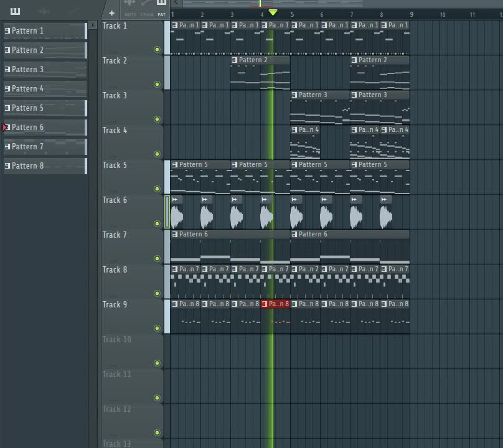Screen dimensions: 503x448
Task: Mute Track 1 using its green LED
Action: [157, 49]
